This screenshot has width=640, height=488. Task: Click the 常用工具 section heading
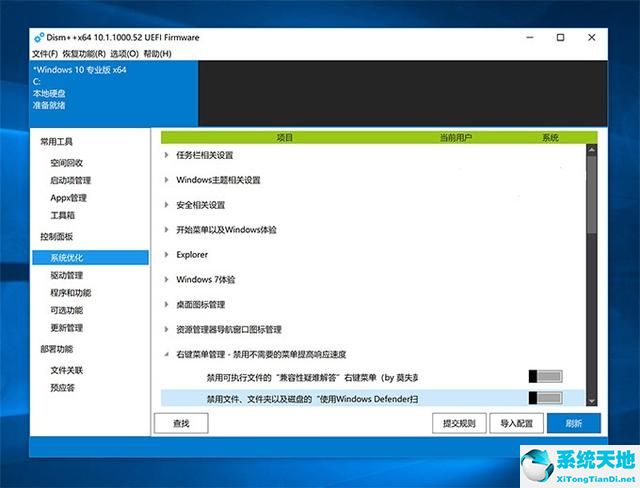pyautogui.click(x=56, y=142)
